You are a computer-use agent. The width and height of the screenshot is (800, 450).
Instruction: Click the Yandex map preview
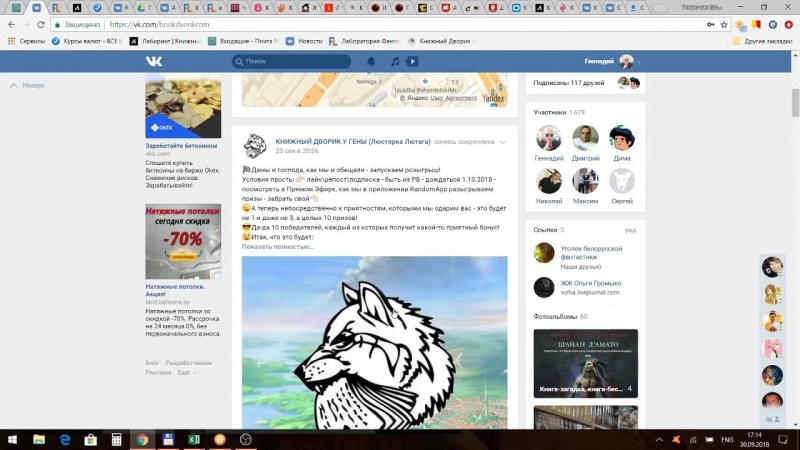pyautogui.click(x=374, y=90)
